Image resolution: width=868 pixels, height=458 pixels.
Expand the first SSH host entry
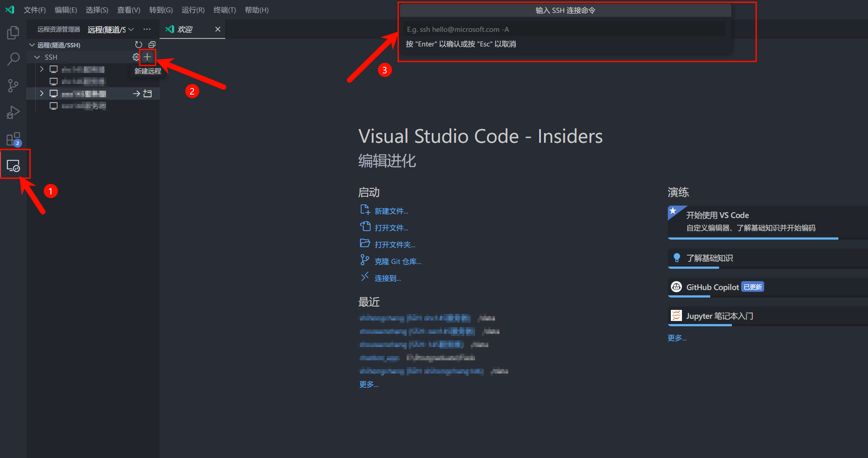tap(42, 69)
